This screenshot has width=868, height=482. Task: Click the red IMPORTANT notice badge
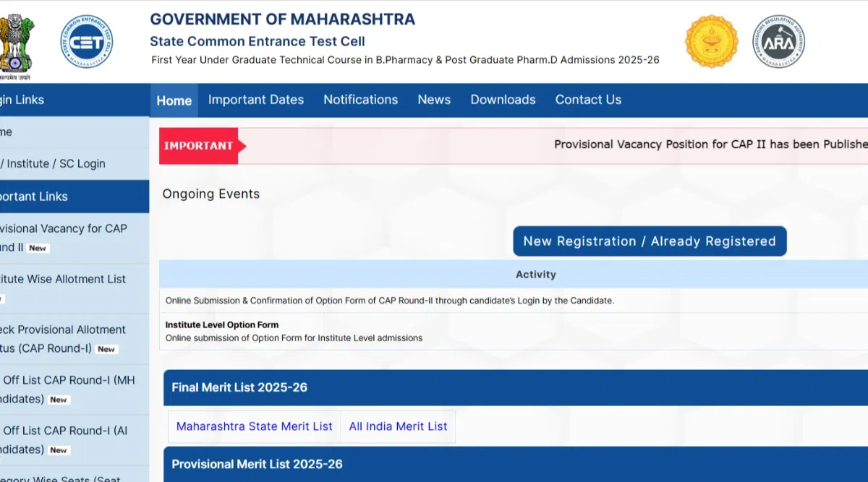click(200, 146)
